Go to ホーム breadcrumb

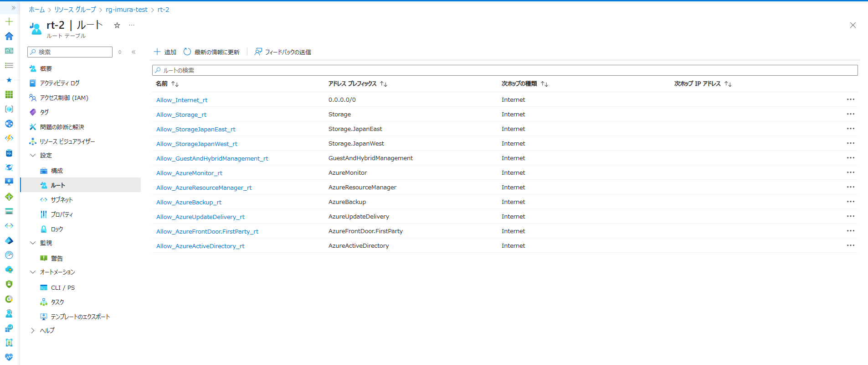coord(37,10)
